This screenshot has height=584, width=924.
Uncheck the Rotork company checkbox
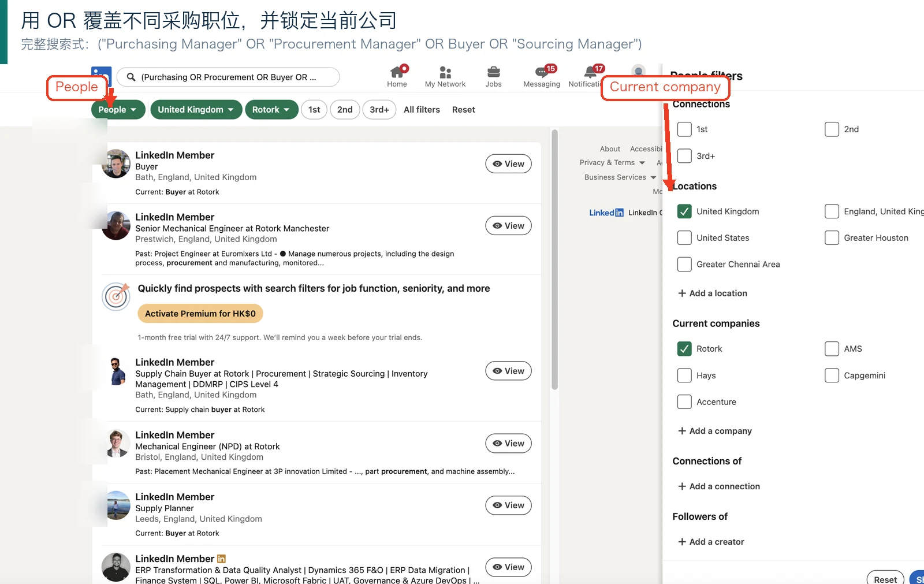pos(684,349)
